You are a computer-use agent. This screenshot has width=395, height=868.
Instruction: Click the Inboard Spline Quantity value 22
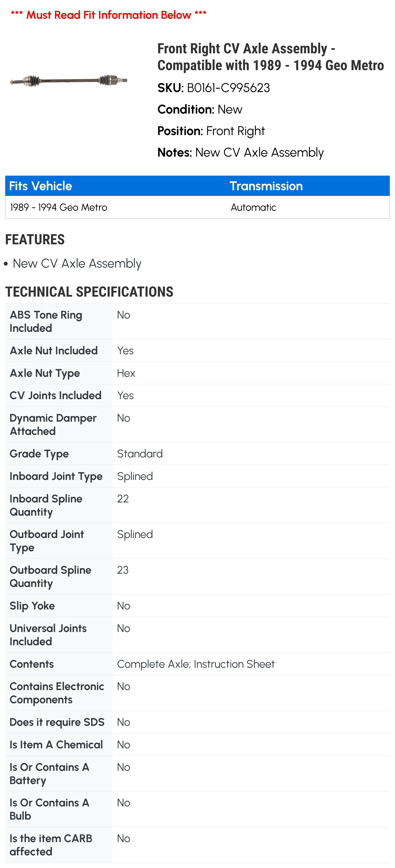tap(123, 499)
